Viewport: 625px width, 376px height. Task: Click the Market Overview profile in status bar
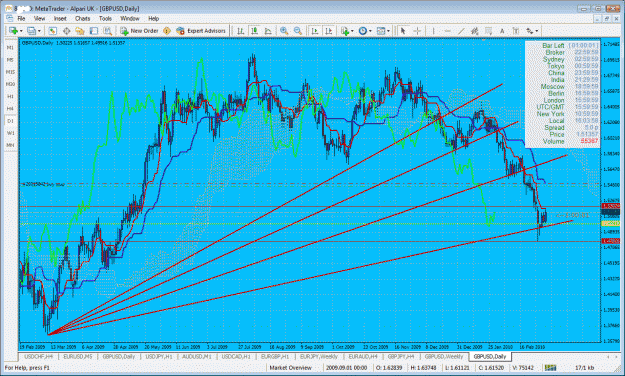[291, 368]
